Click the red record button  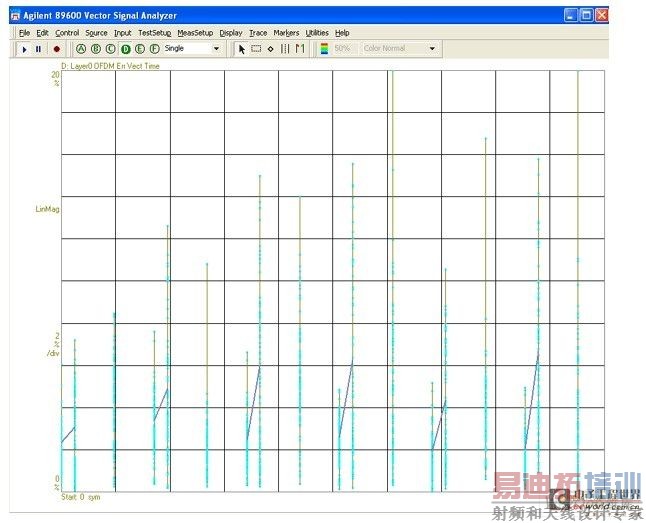(x=57, y=49)
